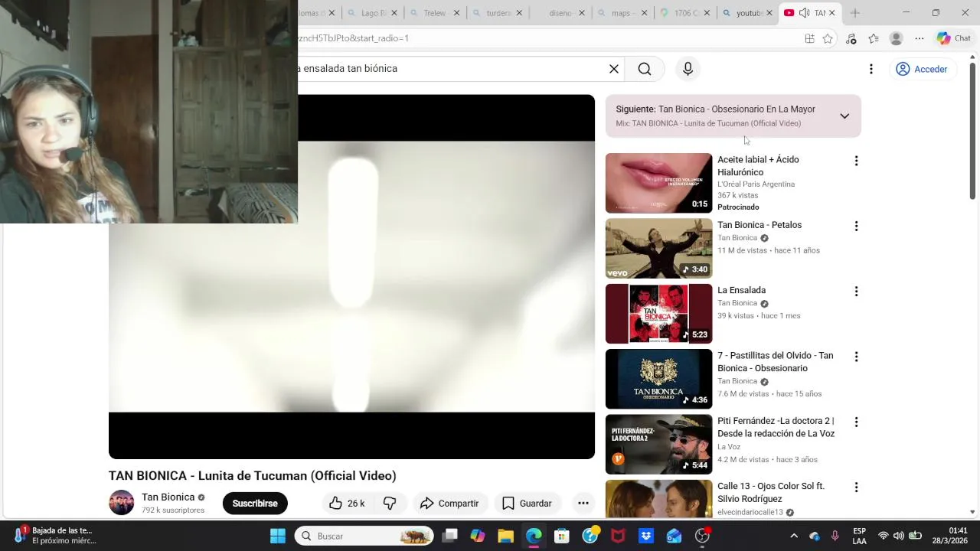Switch to the 1706 C browser tab

[x=685, y=13]
